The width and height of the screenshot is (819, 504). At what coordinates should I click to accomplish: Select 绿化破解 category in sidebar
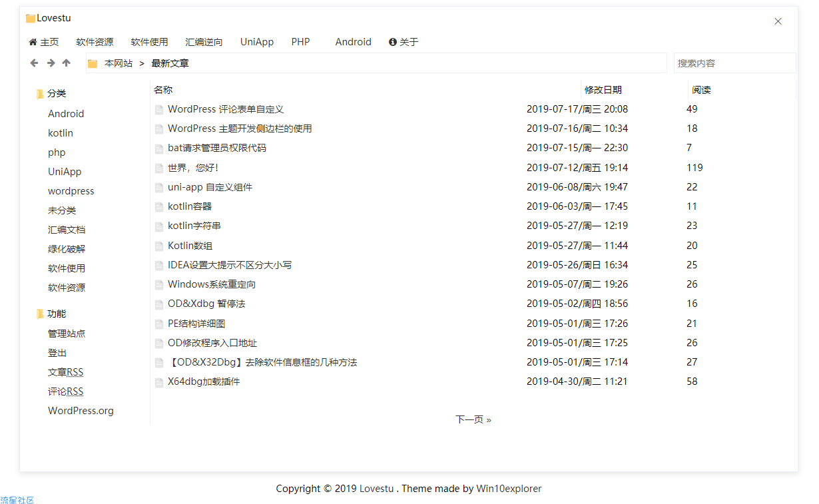[67, 249]
